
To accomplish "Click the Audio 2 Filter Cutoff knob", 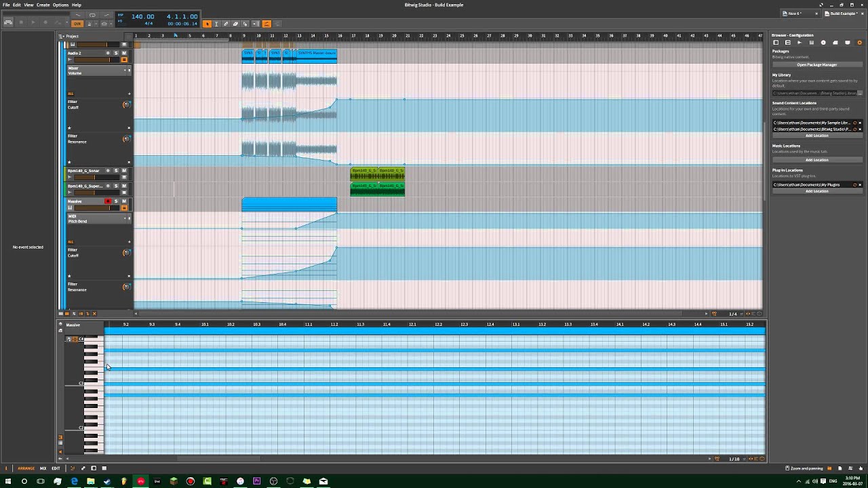I will tap(126, 104).
